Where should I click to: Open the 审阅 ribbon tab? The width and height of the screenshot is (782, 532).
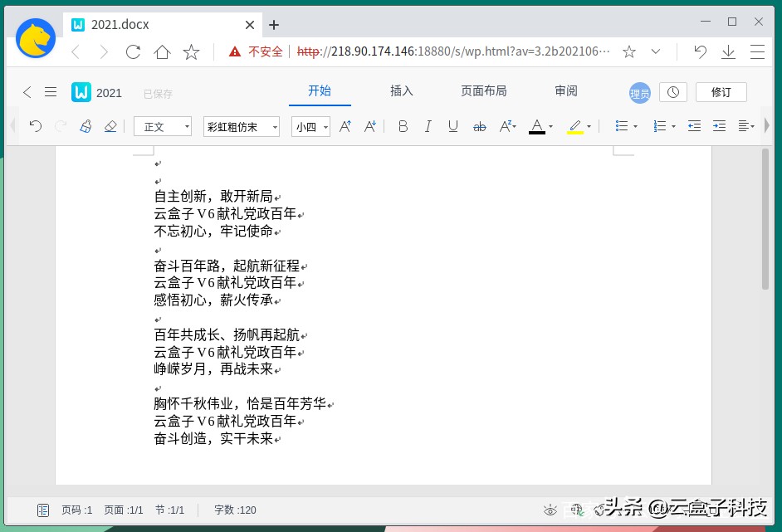tap(565, 91)
